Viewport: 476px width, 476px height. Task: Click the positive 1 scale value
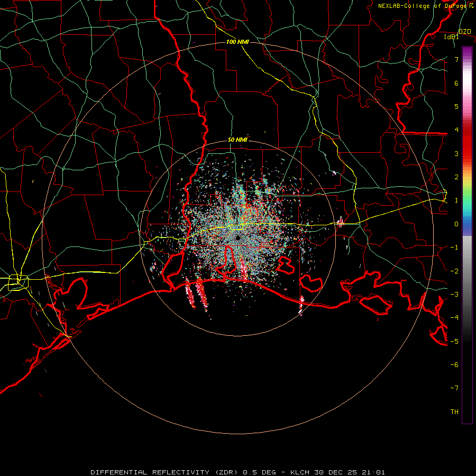pos(456,200)
